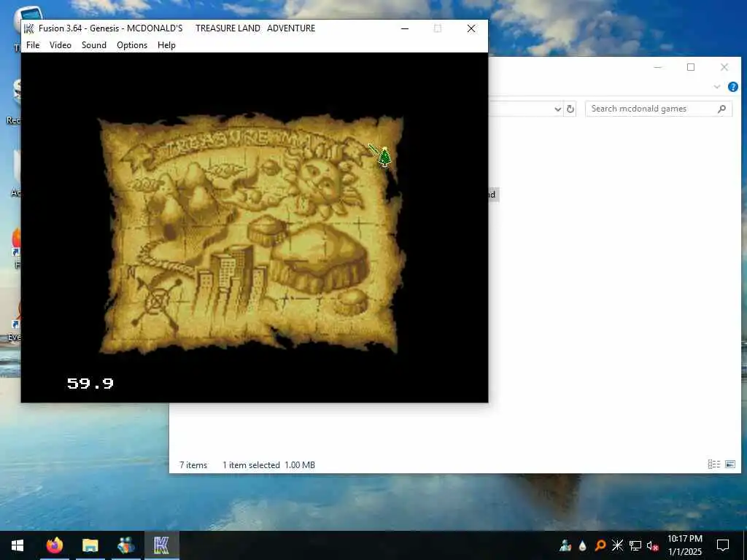Open the Sound menu in Fusion
Viewport: 747px width, 560px height.
[94, 45]
